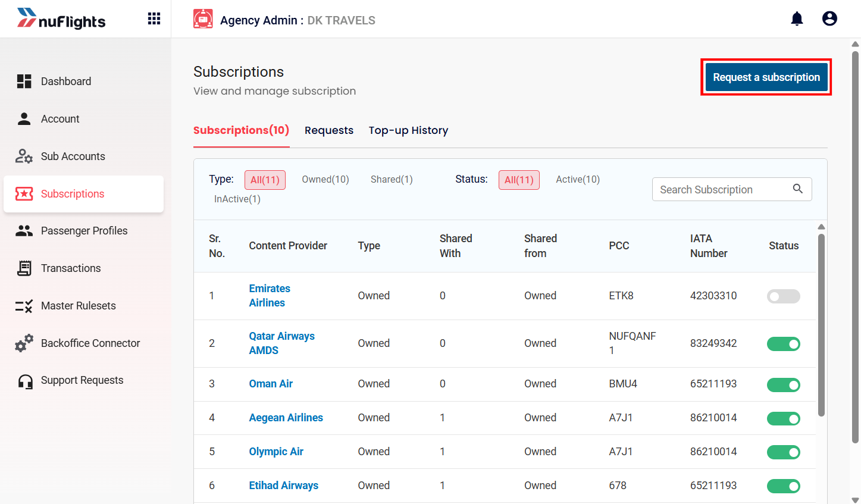Screen dimensions: 861x504
Task: Click the subscriptions table scrollbar
Action: (821, 325)
